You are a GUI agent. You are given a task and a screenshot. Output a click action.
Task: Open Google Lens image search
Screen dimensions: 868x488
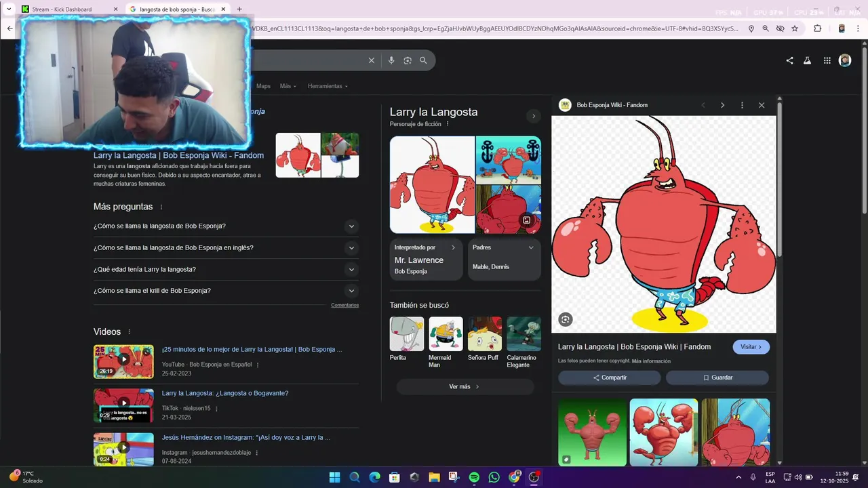tap(408, 60)
